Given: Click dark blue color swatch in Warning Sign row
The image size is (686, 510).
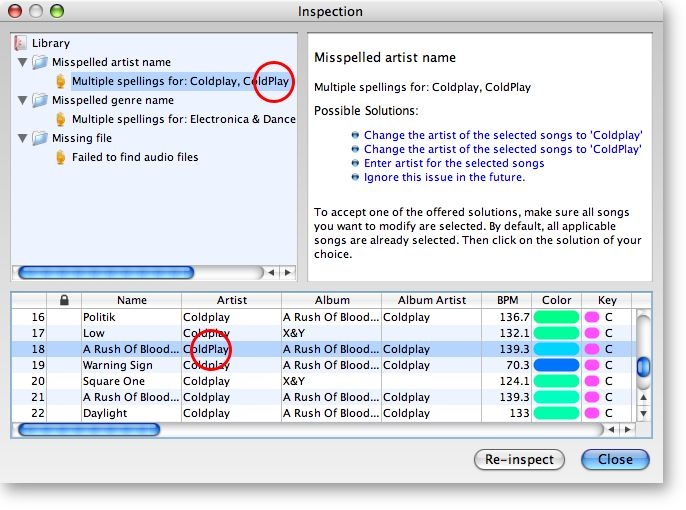Looking at the screenshot, I should [556, 365].
